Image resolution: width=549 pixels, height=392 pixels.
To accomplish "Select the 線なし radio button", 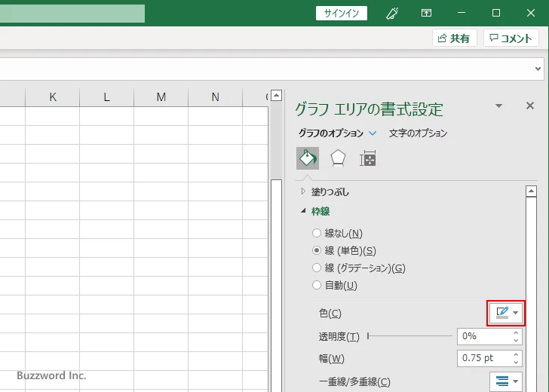I will [317, 233].
